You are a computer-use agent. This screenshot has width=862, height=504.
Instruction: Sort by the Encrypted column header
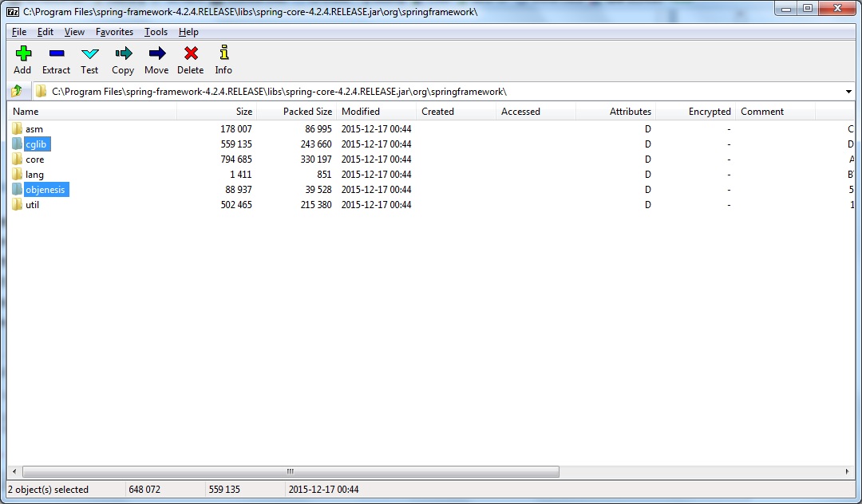(x=695, y=112)
